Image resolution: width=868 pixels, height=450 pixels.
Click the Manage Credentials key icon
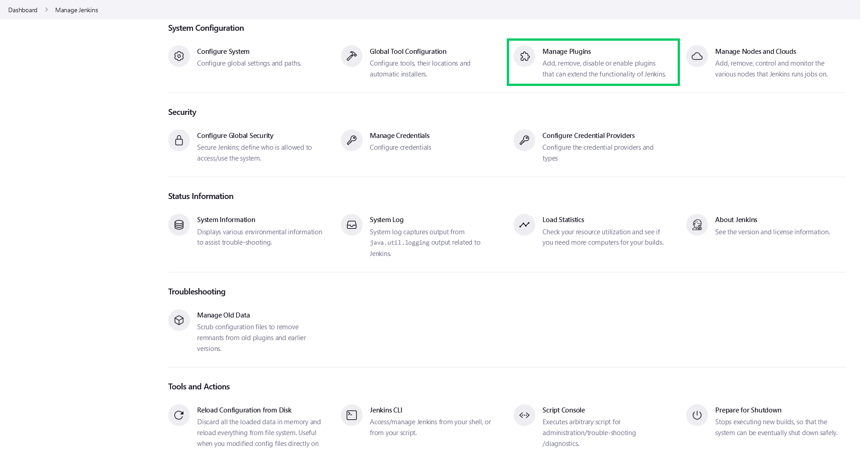[x=352, y=140]
